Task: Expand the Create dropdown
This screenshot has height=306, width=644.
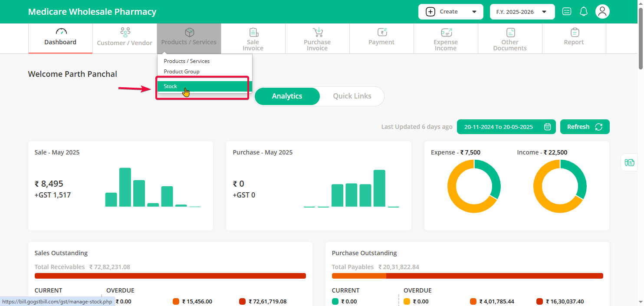Action: (450, 12)
